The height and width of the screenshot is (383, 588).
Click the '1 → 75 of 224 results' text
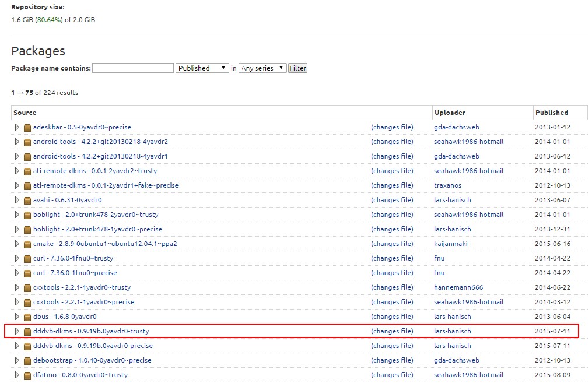pyautogui.click(x=44, y=93)
